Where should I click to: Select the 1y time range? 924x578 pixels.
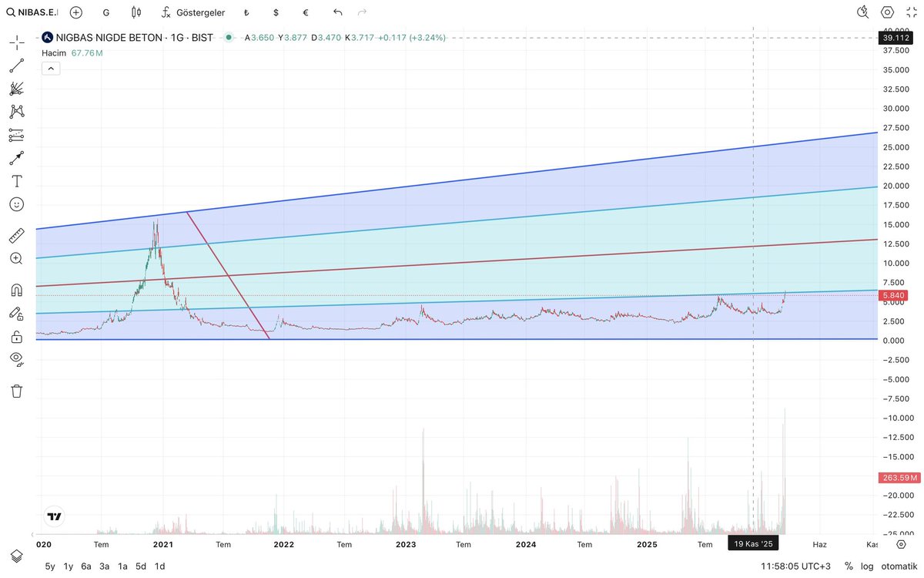coord(69,566)
